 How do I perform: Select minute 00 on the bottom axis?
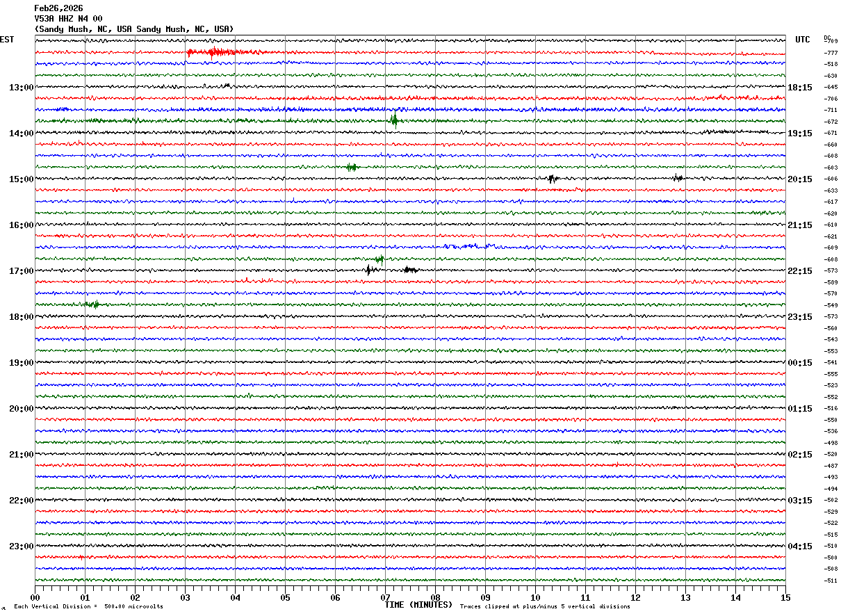click(x=35, y=597)
